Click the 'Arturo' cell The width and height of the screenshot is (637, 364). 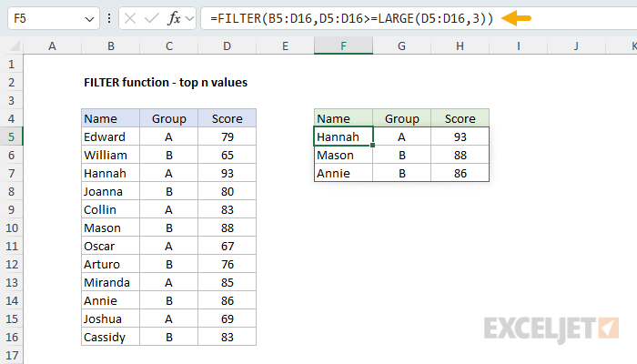click(110, 264)
